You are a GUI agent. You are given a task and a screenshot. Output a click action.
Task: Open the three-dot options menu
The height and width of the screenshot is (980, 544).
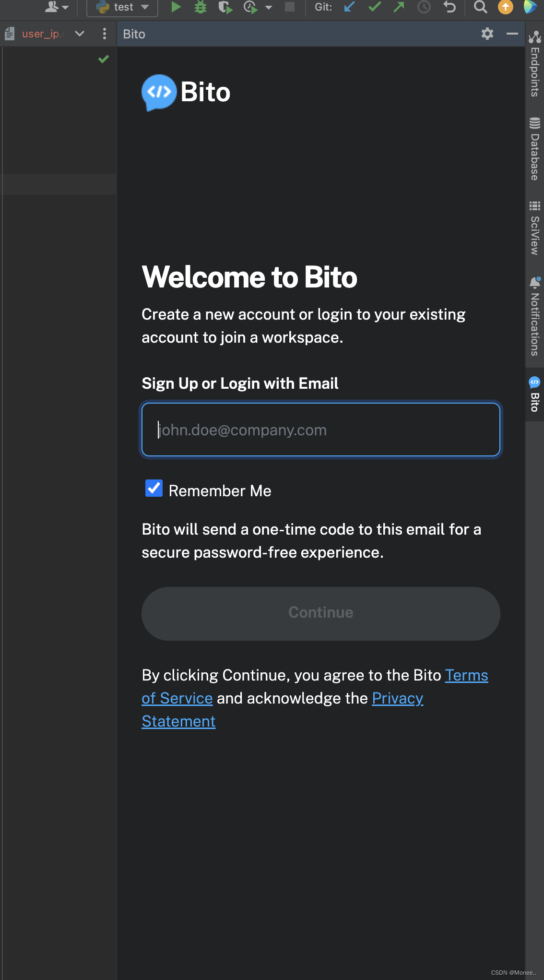tap(105, 34)
